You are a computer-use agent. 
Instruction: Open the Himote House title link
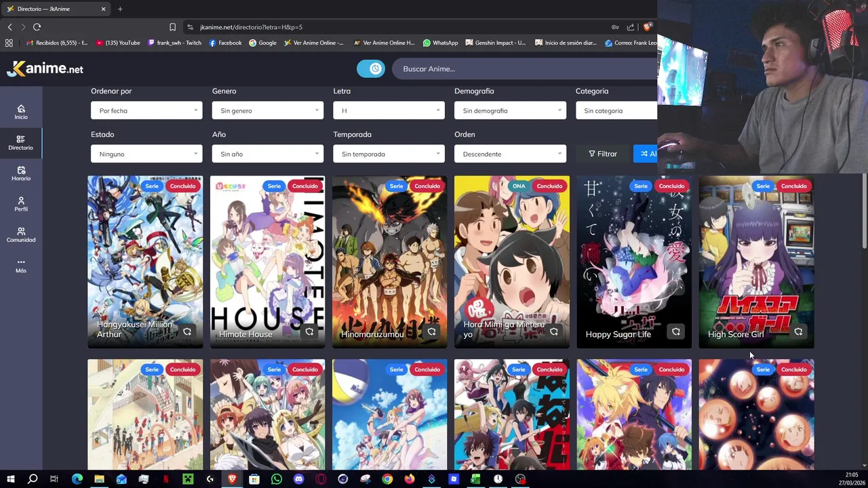[245, 334]
